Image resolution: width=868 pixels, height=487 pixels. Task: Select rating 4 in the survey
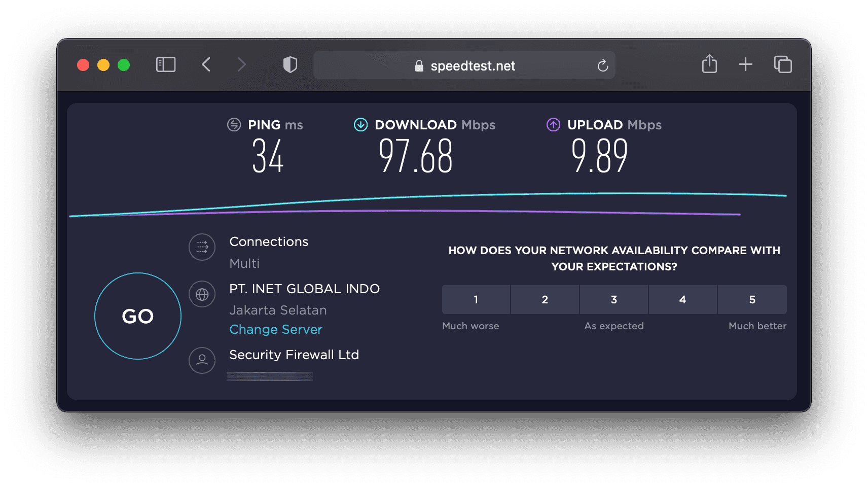tap(683, 299)
